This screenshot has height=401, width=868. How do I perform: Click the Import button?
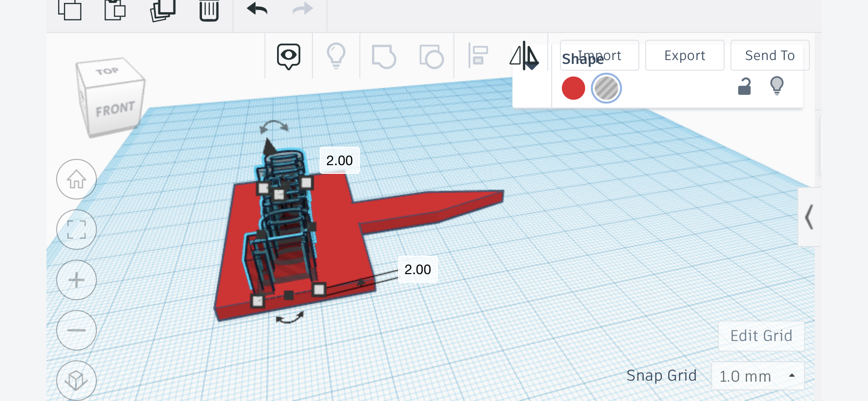(600, 55)
